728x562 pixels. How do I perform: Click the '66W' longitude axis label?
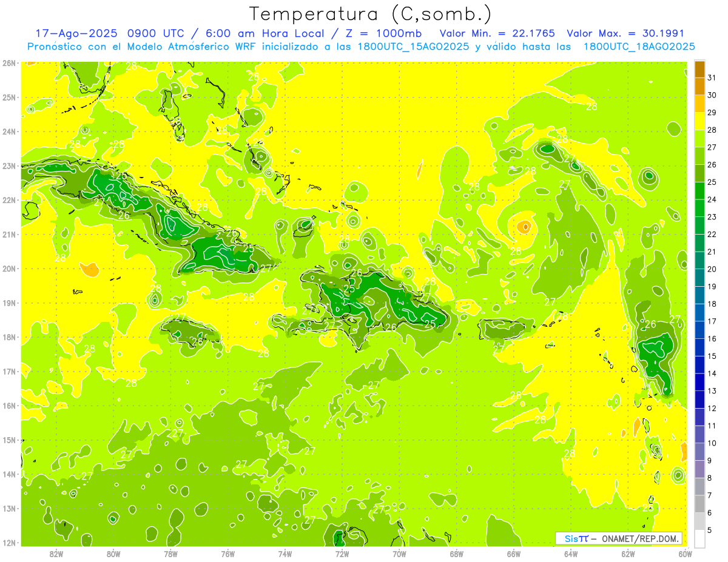(513, 554)
